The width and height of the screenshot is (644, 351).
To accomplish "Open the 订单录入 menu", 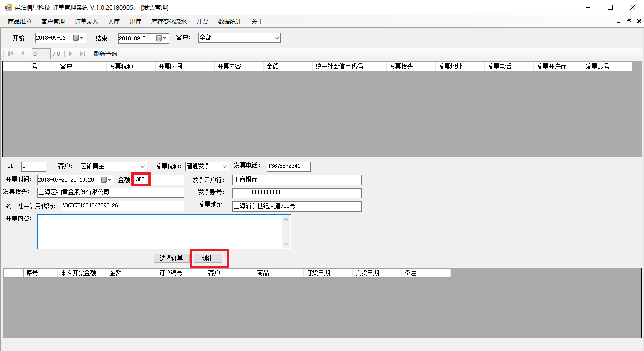I will tap(86, 21).
